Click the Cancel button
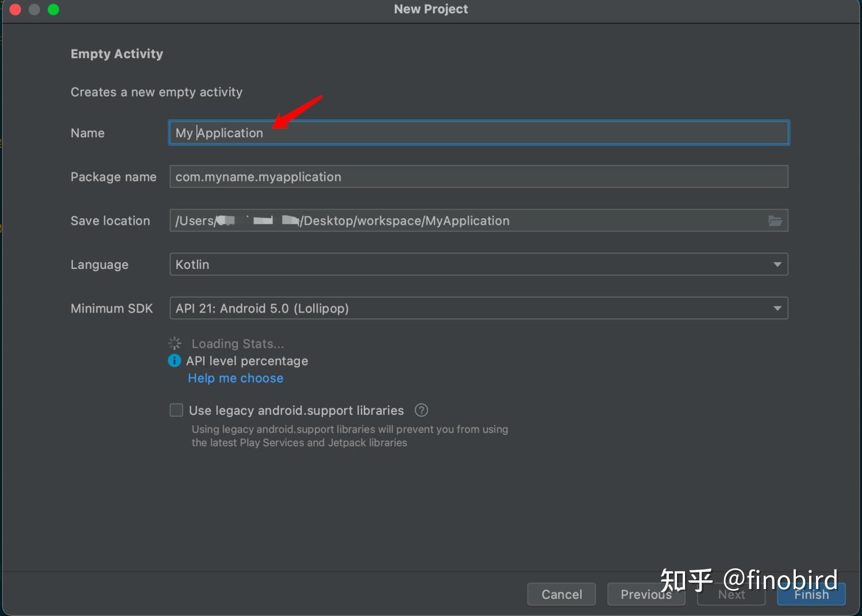The height and width of the screenshot is (616, 862). (x=561, y=594)
